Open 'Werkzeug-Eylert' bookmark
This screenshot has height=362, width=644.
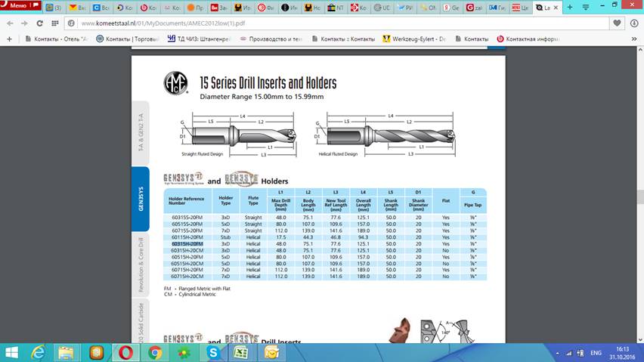[414, 39]
